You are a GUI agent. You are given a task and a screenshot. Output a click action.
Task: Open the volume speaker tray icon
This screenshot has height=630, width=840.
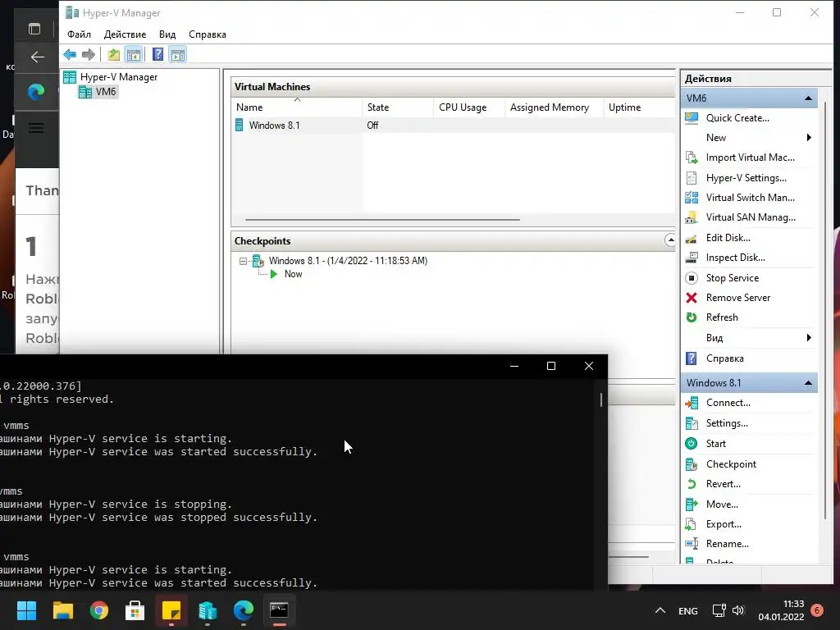(x=738, y=610)
